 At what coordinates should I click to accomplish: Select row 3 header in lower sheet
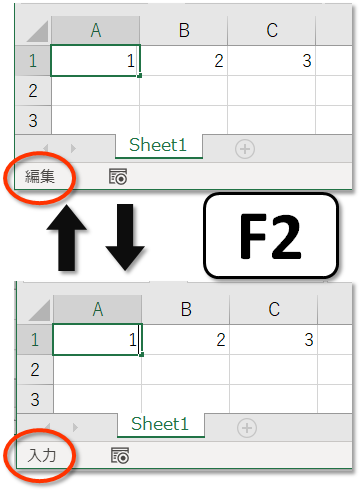35,399
